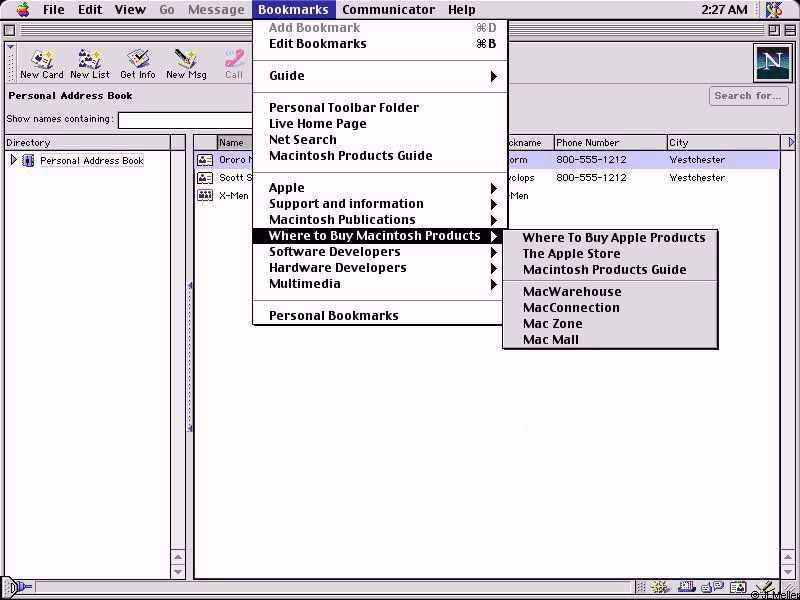This screenshot has width=800, height=600.
Task: Select Mac Mall submenu entry
Action: pos(610,339)
